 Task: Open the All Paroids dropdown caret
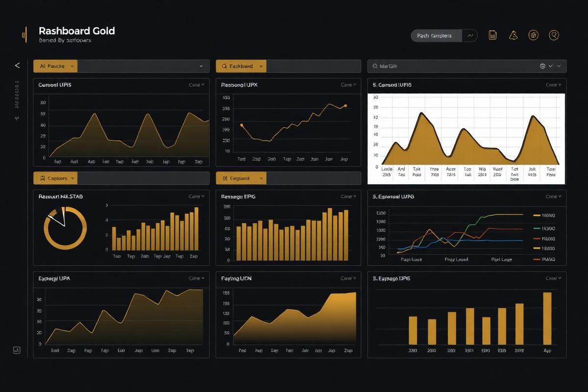[x=72, y=66]
